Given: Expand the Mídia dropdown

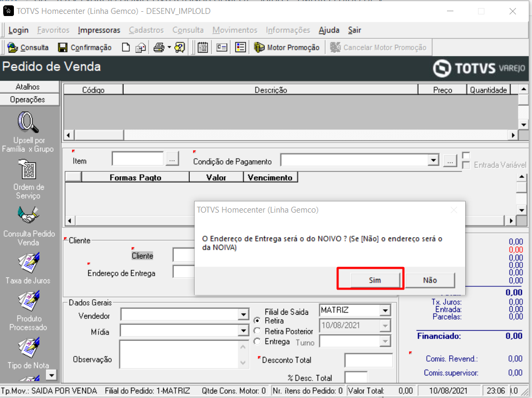Looking at the screenshot, I should point(243,331).
